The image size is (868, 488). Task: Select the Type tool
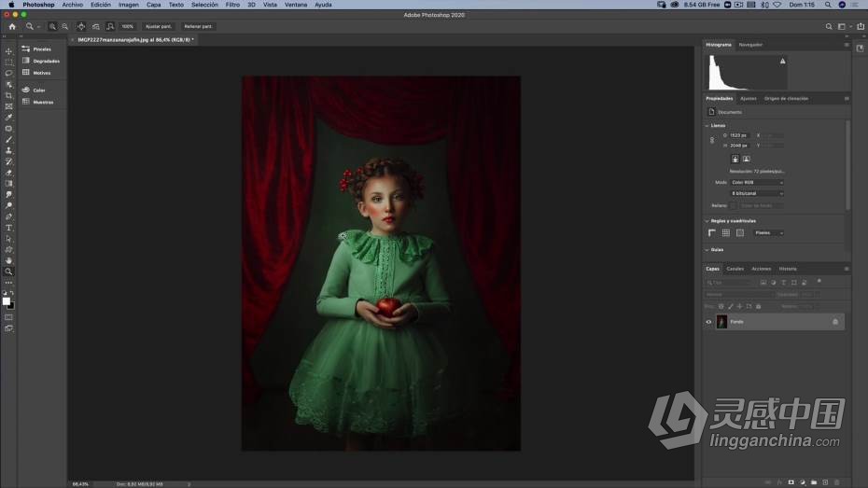8,228
